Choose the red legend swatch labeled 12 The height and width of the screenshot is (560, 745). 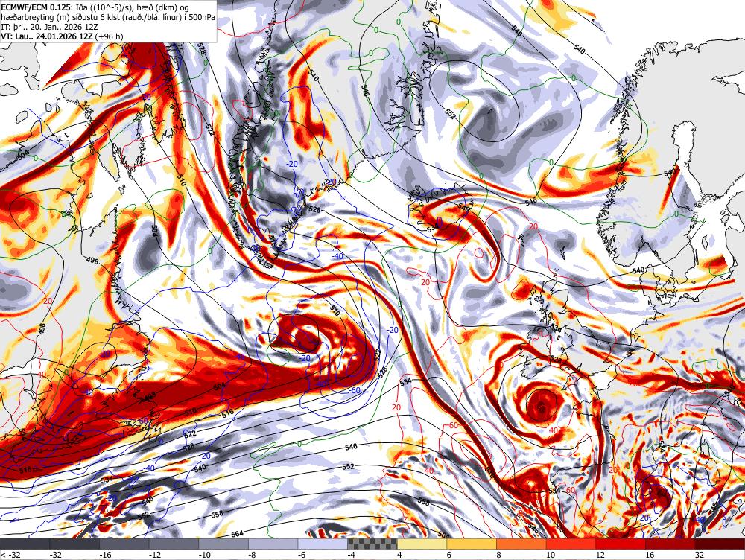pos(621,544)
